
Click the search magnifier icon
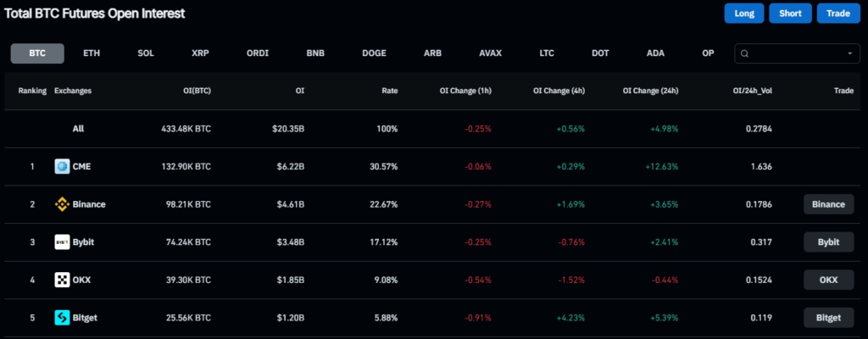coord(745,53)
